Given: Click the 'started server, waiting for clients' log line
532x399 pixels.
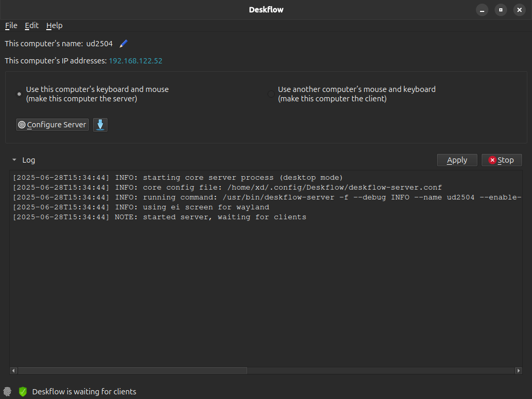Looking at the screenshot, I should [x=159, y=217].
